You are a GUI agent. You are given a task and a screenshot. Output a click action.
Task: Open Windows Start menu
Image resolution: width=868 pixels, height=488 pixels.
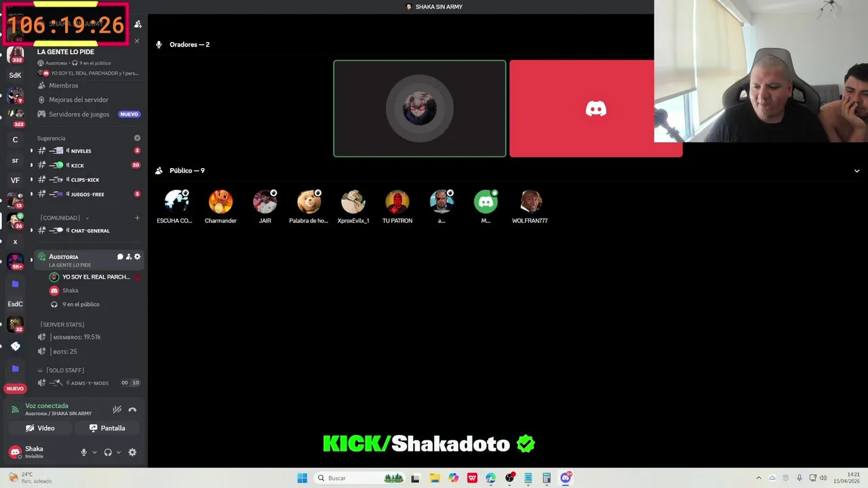click(302, 478)
